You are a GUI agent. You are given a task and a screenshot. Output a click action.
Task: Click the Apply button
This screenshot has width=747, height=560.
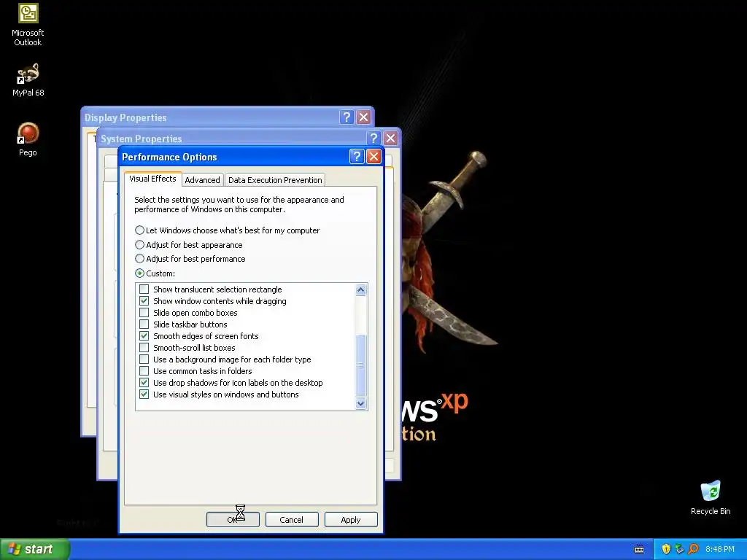351,519
